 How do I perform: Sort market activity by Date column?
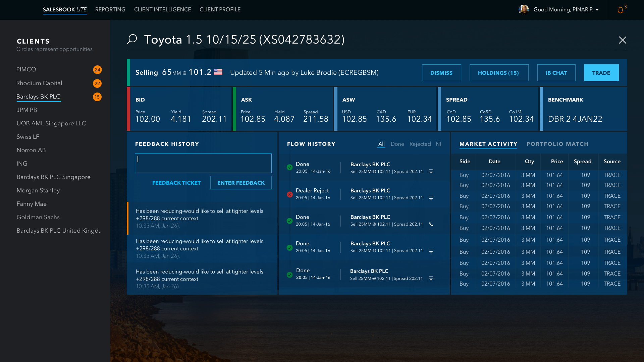tap(494, 162)
